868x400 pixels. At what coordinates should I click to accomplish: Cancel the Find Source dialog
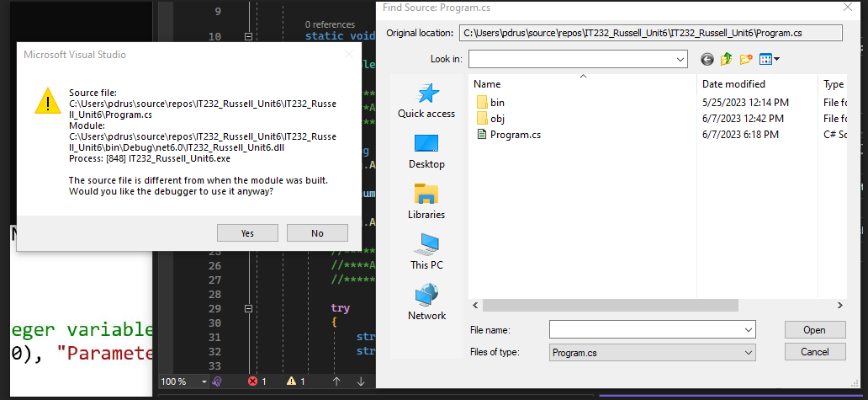[815, 352]
